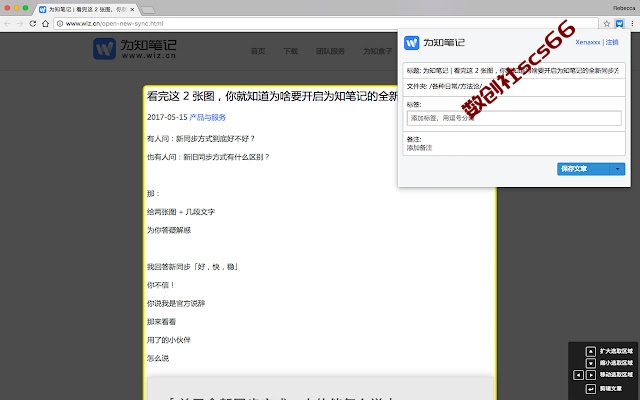Click the line 你说我是官方说辞
Image resolution: width=640 pixels, height=400 pixels.
pos(176,303)
